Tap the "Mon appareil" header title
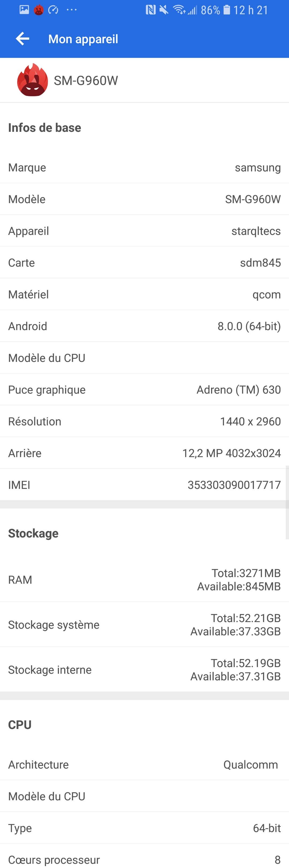 pos(83,39)
